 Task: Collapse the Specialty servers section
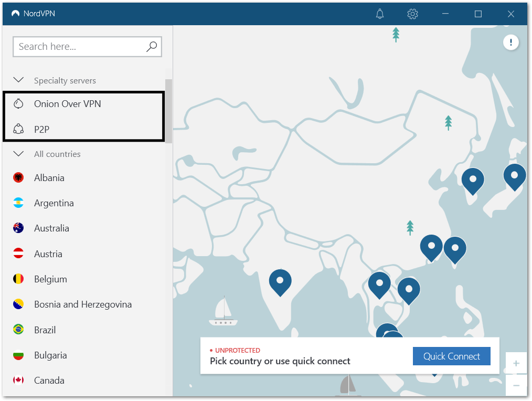tap(18, 80)
